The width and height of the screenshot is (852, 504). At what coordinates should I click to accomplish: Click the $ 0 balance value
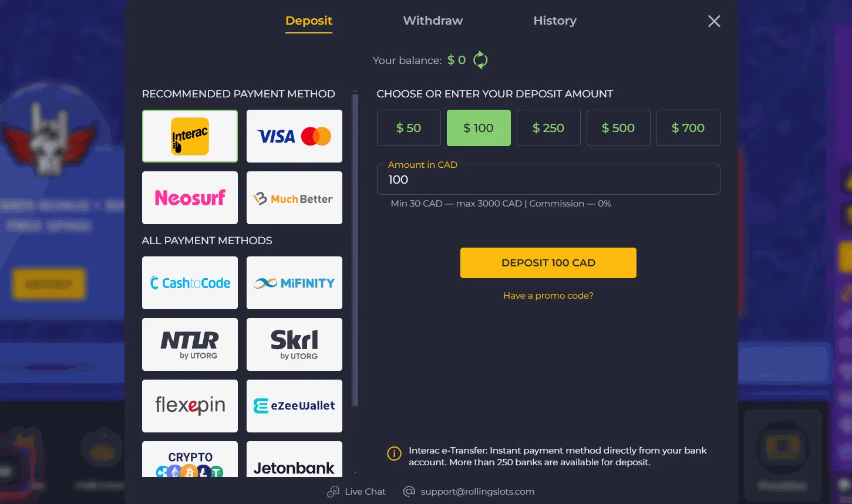point(456,60)
